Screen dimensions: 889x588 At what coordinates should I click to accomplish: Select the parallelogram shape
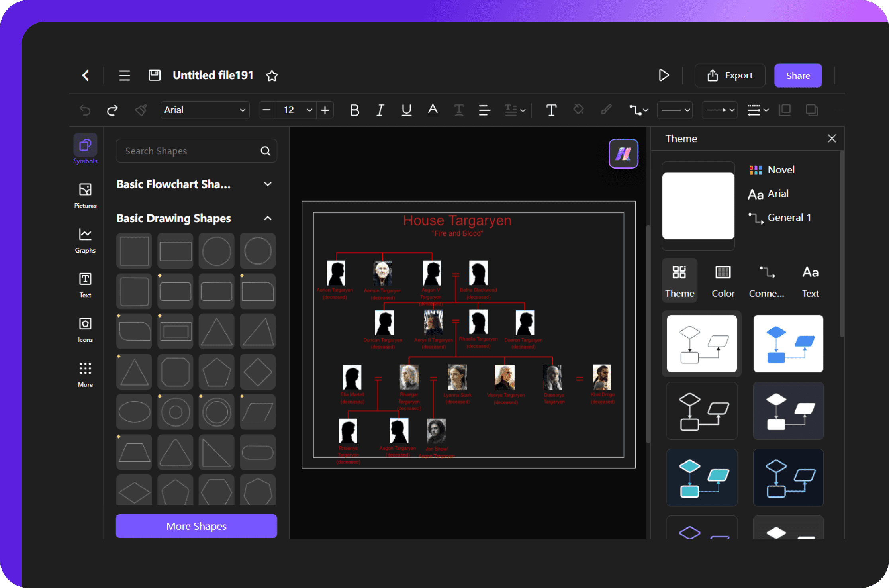257,412
